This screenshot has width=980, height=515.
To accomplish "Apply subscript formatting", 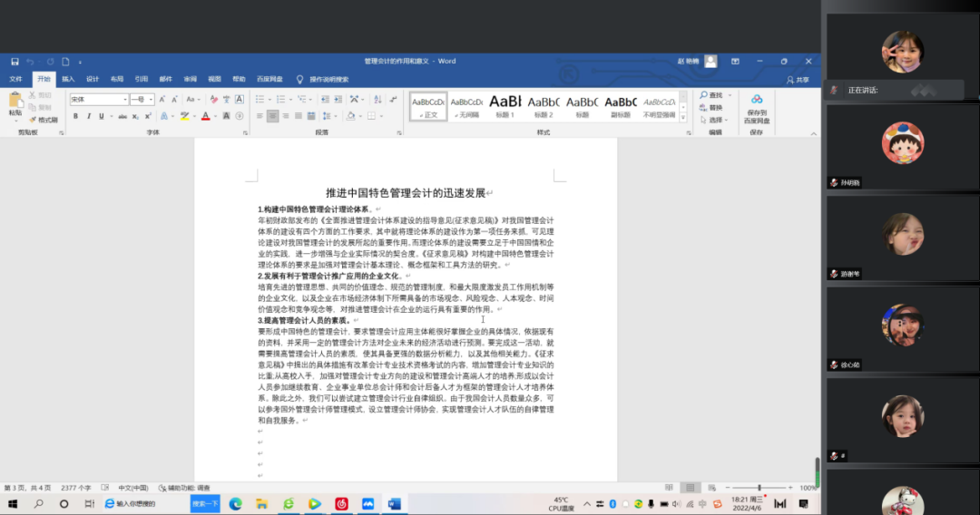I will [135, 116].
